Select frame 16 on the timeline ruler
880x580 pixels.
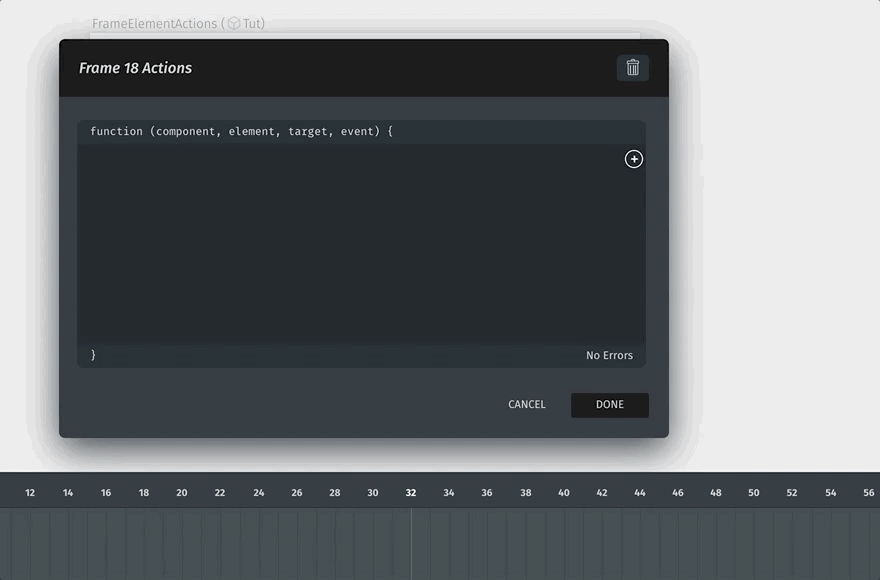(x=106, y=492)
